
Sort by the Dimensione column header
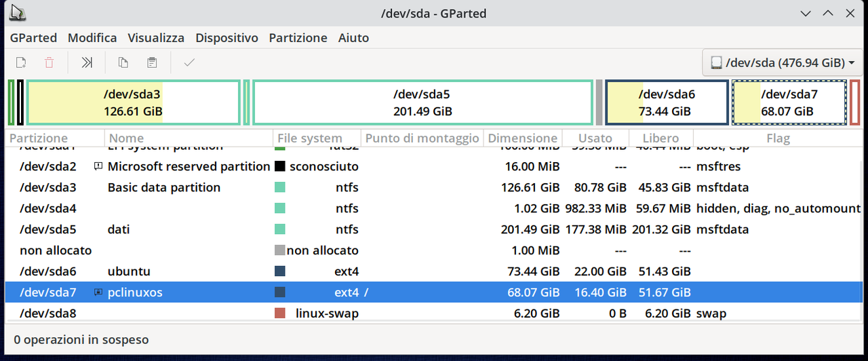(521, 138)
